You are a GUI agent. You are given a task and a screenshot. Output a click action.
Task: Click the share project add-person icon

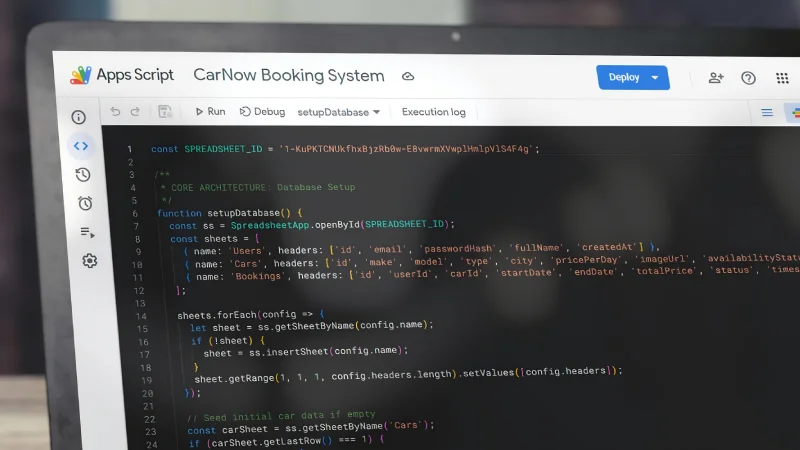coord(716,78)
